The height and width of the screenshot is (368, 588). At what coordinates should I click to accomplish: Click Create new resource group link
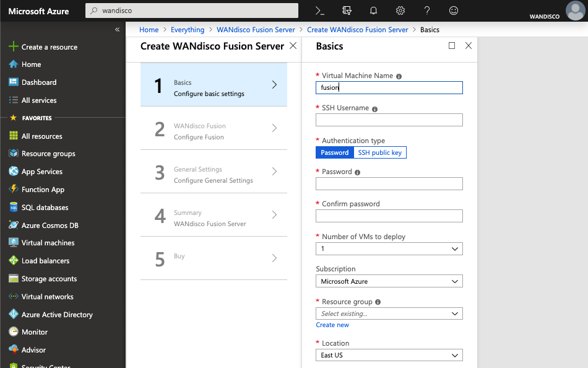332,325
